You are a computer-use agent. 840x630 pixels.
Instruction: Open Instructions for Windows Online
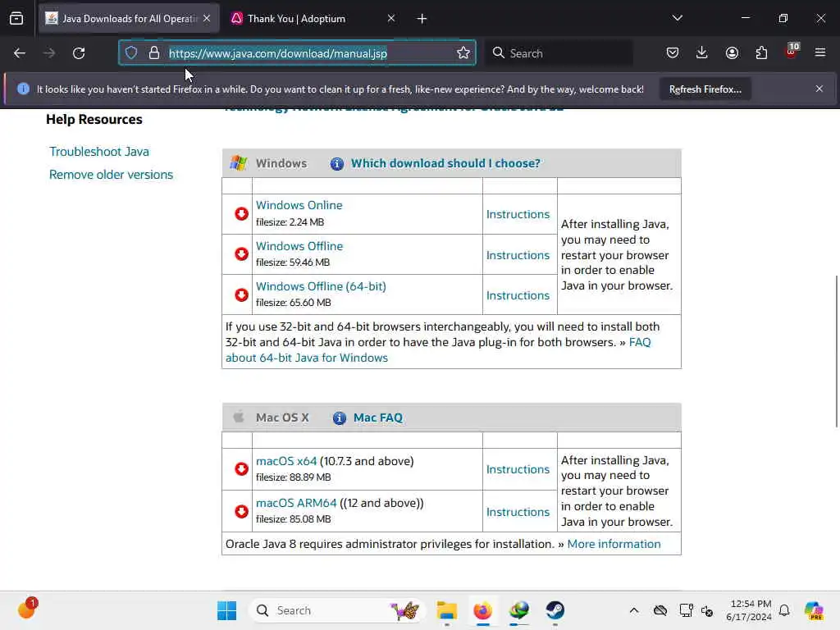click(x=518, y=214)
